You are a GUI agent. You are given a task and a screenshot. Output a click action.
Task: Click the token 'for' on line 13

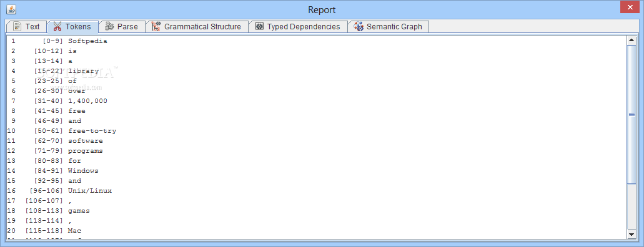74,161
